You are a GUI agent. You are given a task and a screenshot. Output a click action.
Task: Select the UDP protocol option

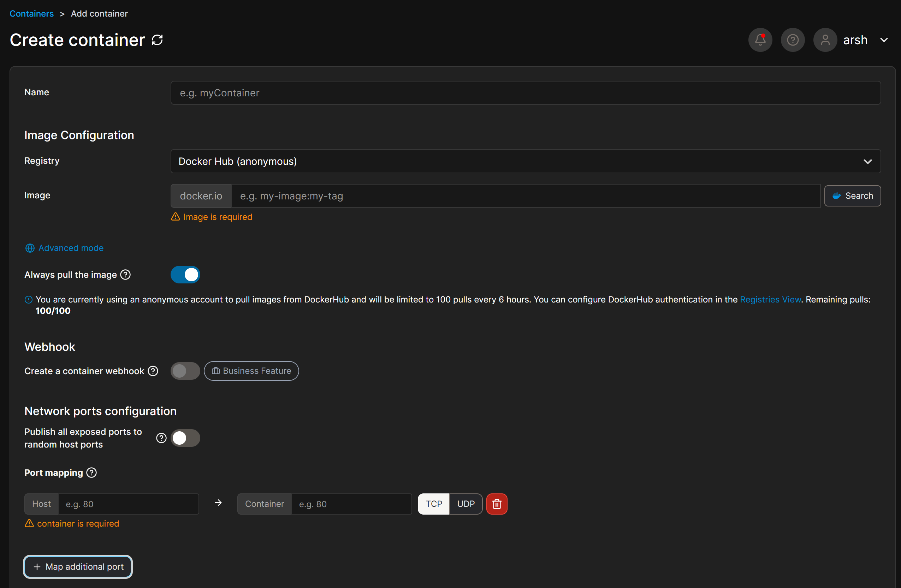point(466,504)
